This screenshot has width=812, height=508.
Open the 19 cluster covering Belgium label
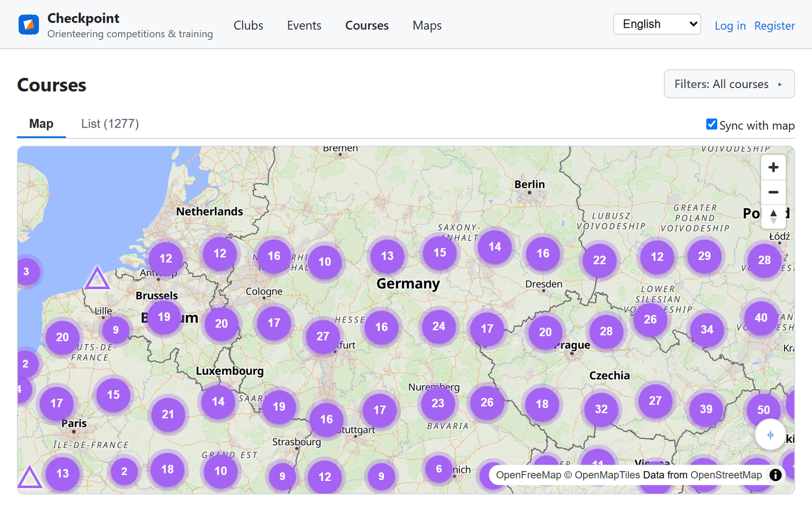[164, 317]
